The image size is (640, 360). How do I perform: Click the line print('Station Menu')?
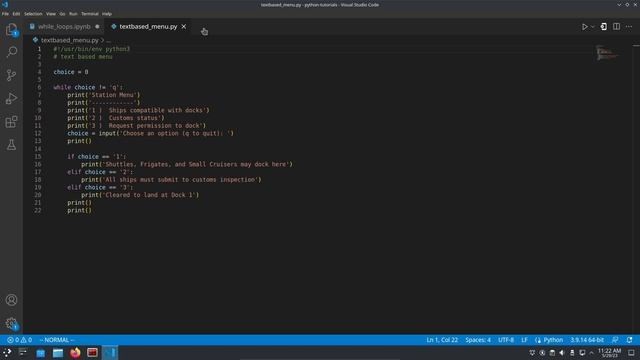[104, 95]
